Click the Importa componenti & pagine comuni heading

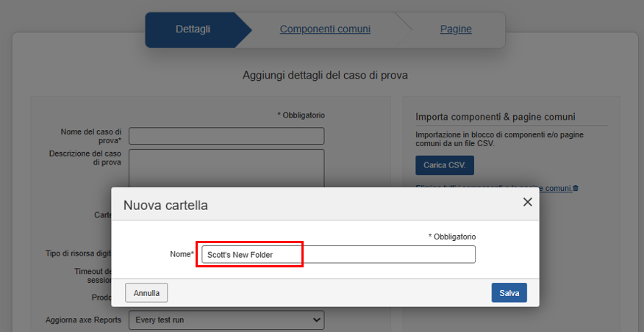[495, 117]
